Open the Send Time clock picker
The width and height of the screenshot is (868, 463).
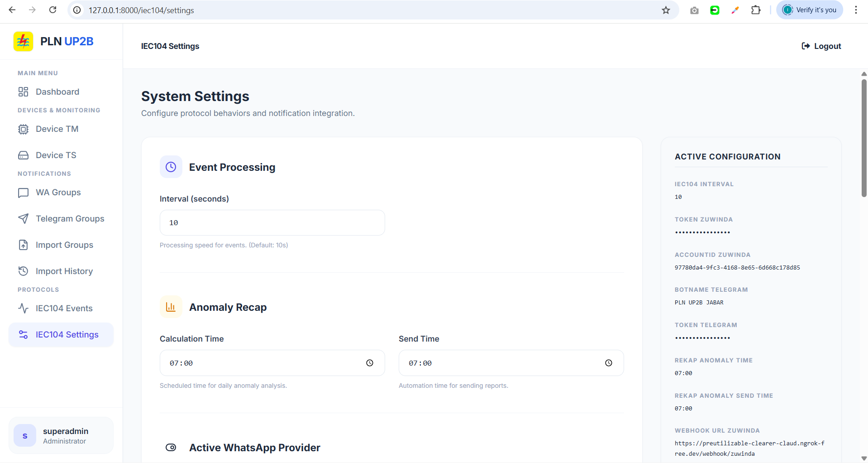pos(609,363)
